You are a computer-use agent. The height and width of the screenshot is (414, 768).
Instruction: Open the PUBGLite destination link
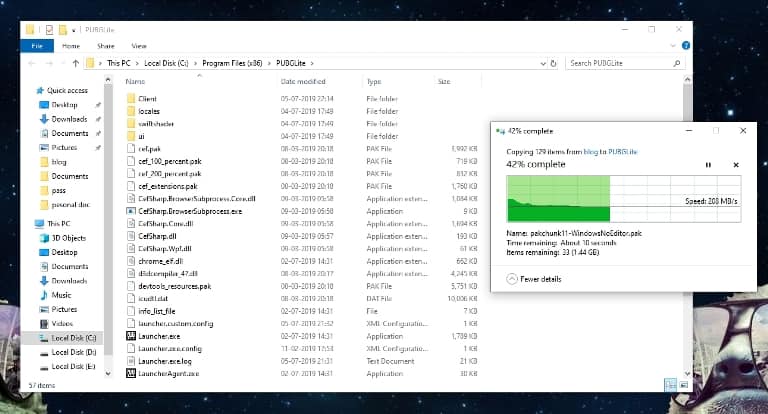[624, 150]
